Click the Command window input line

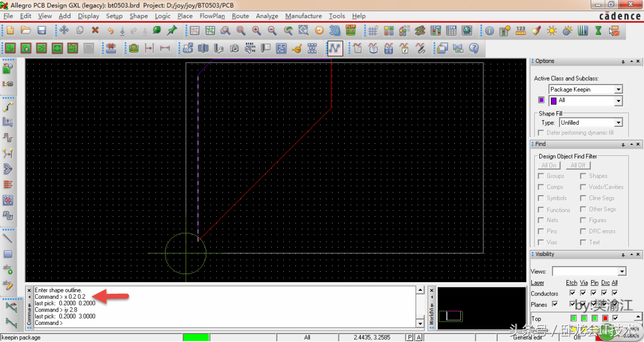pos(224,323)
